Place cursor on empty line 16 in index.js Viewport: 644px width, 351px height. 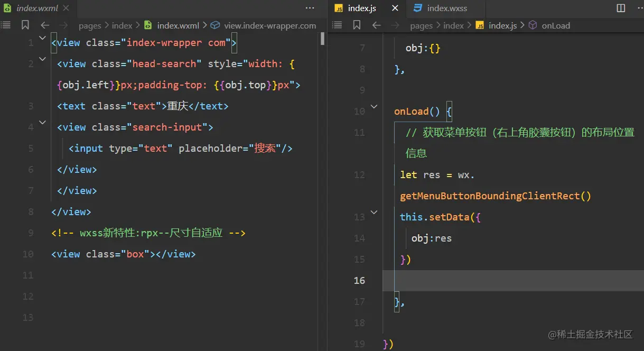513,281
